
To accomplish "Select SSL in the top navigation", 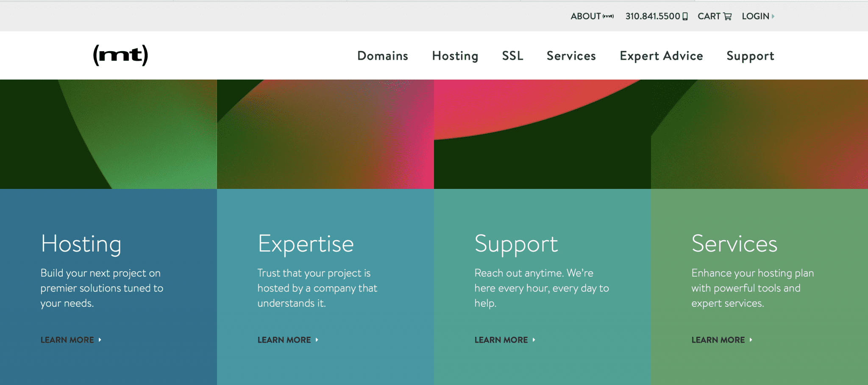I will pos(512,55).
